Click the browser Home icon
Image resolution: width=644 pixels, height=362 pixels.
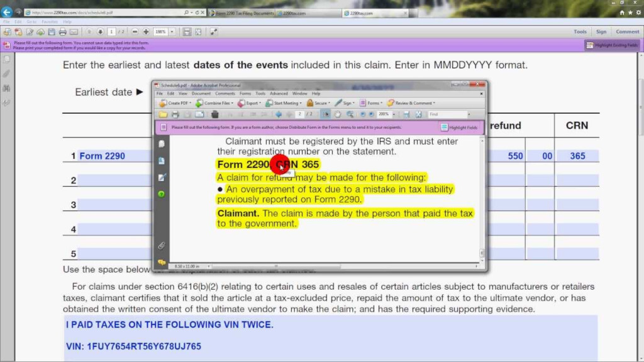(622, 13)
